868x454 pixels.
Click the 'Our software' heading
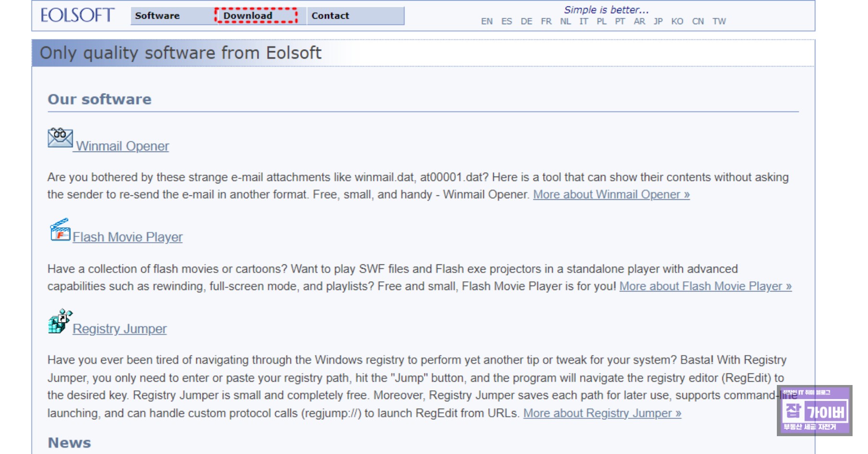pyautogui.click(x=99, y=99)
